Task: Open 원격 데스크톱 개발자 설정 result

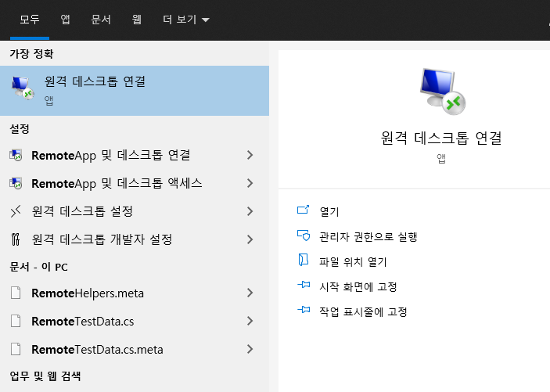Action: tap(135, 239)
